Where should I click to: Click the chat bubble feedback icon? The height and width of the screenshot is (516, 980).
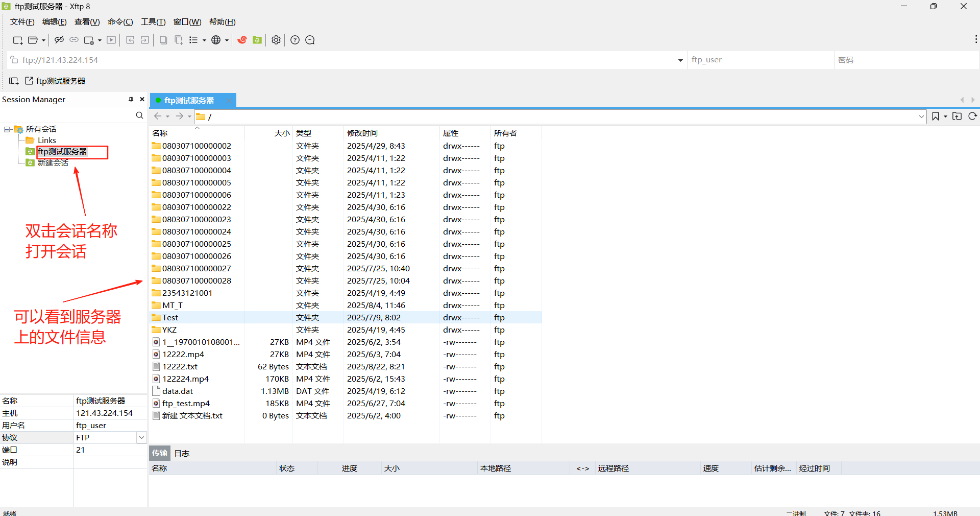310,40
